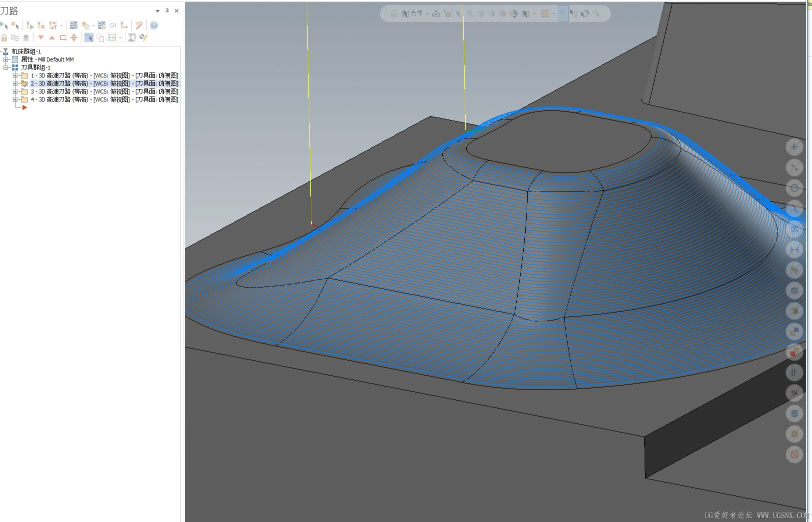Screen dimensions: 812x522
Task: Close the 刀路 panel
Action: click(176, 10)
